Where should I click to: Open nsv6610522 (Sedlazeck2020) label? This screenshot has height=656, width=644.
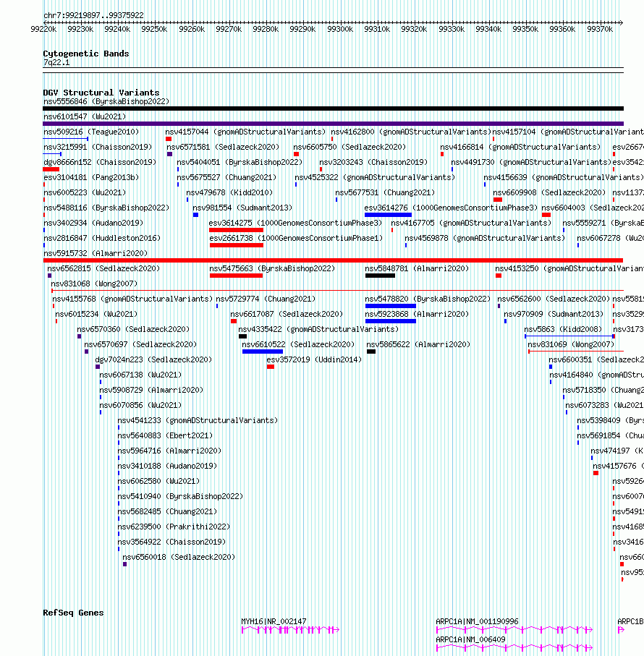coord(298,345)
